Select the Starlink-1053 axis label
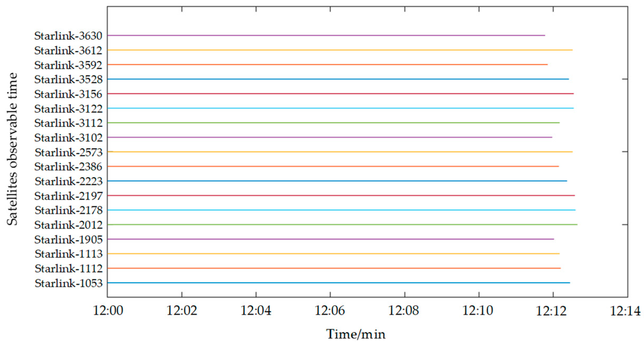The image size is (644, 342). pyautogui.click(x=68, y=283)
